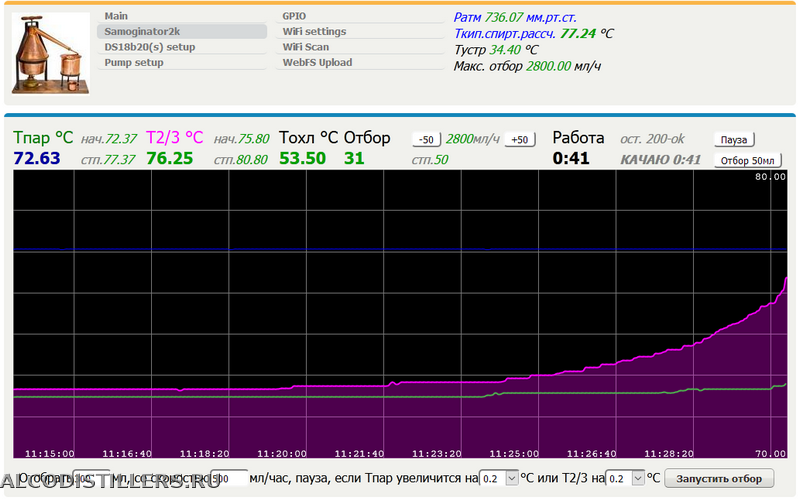Click the Ткип.спирт.рассч. 77.24 reading
This screenshot has height=501, width=800.
tap(534, 34)
